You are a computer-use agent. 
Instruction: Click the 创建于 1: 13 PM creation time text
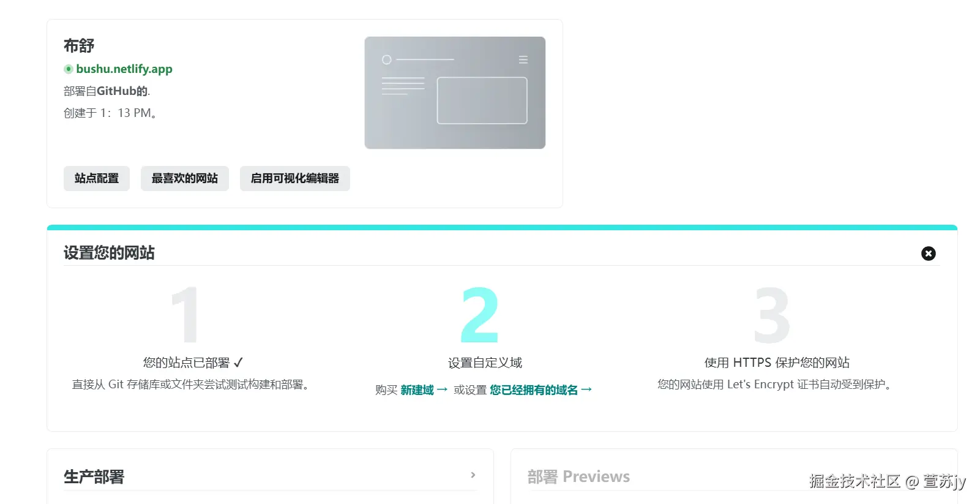[x=110, y=113]
